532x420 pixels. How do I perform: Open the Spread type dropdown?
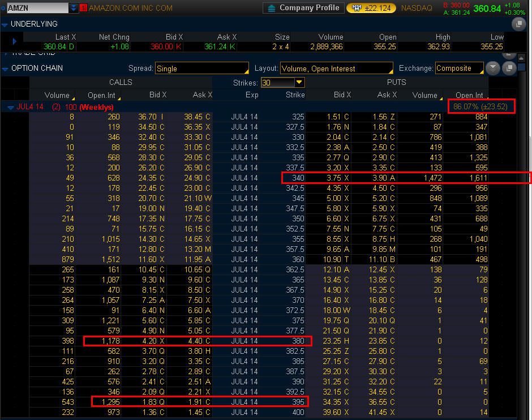click(202, 68)
